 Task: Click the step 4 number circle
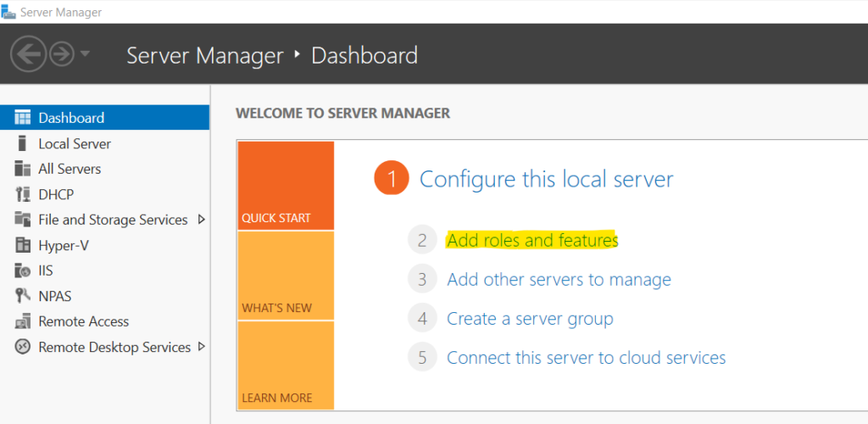tap(422, 319)
